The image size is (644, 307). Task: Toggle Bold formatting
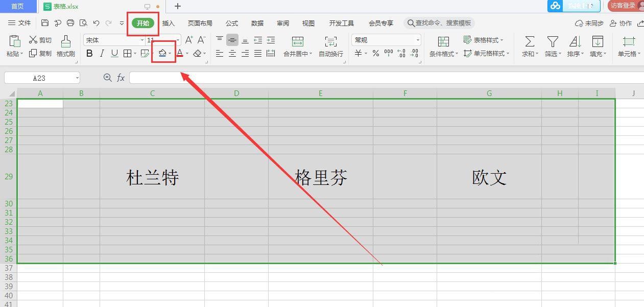(90, 53)
